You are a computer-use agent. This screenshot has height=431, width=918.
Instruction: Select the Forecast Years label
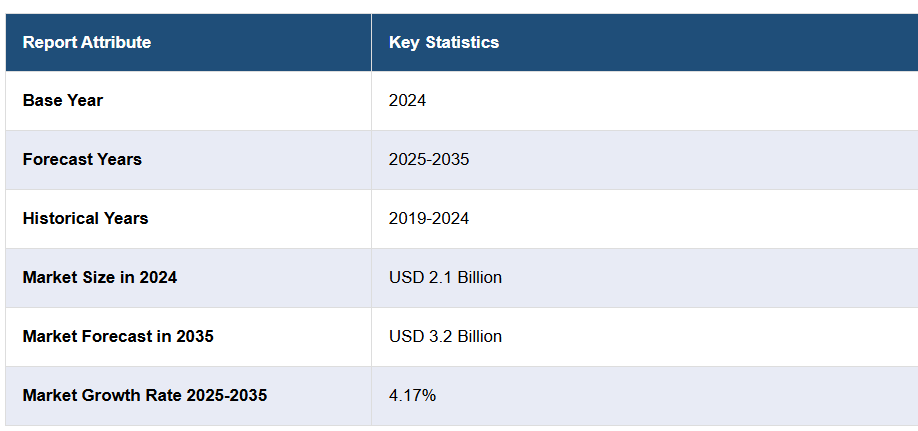(82, 159)
